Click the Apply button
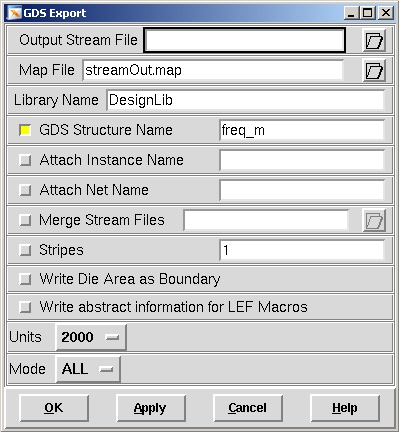The height and width of the screenshot is (432, 399). (151, 408)
